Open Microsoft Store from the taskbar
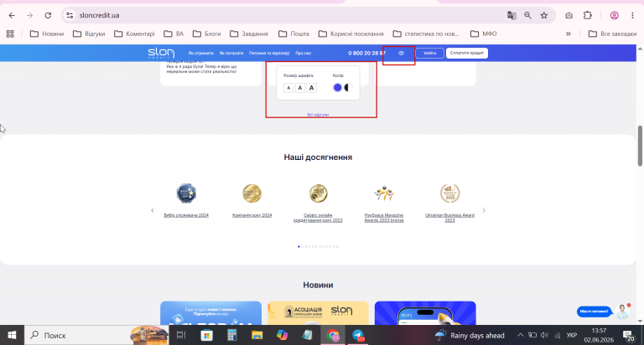The image size is (644, 345). pos(206,335)
